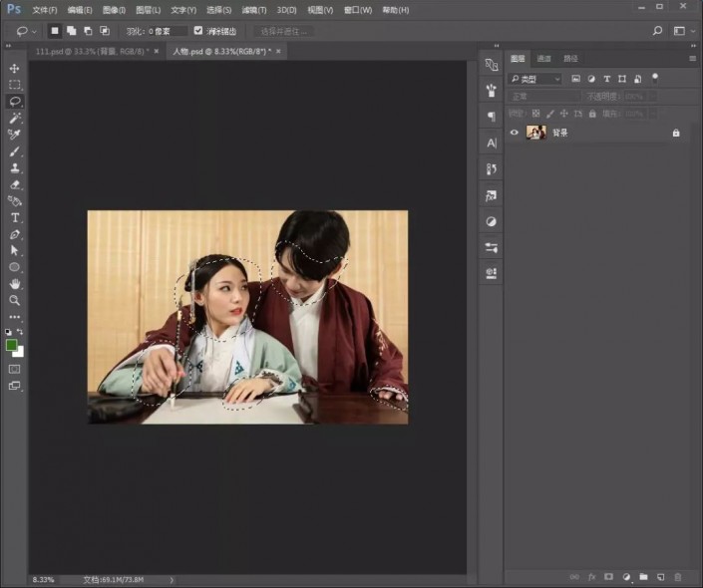Select the Eyedropper tool
703x588 pixels.
(14, 135)
